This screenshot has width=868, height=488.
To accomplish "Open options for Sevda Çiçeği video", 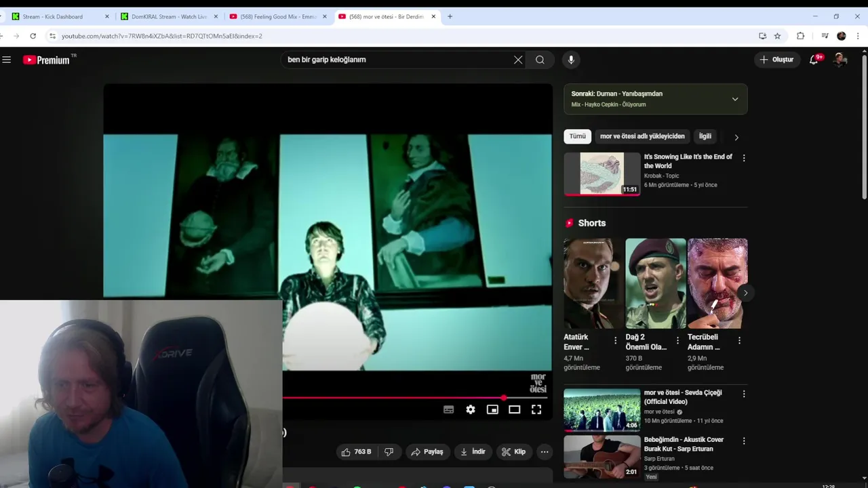I will click(x=744, y=394).
